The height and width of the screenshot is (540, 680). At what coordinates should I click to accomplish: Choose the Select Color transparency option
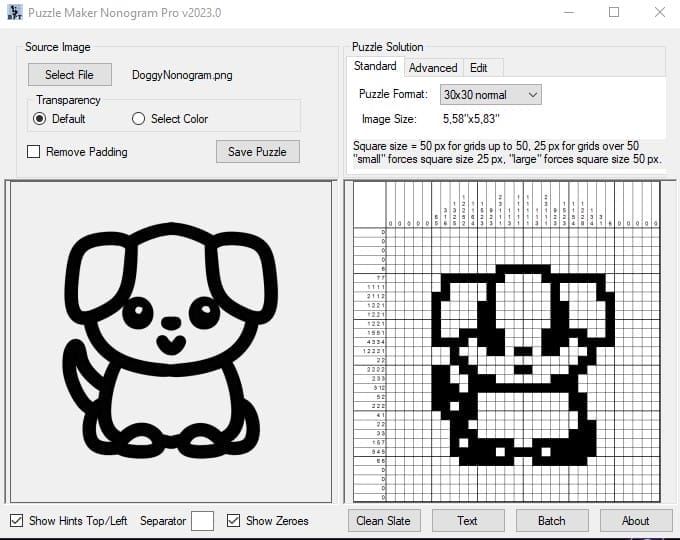click(139, 119)
